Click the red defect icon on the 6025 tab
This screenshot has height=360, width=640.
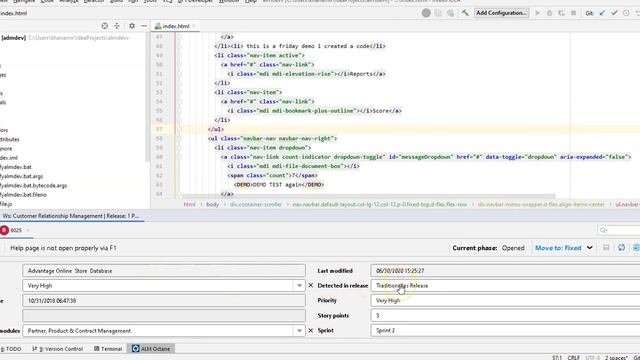pos(4,230)
